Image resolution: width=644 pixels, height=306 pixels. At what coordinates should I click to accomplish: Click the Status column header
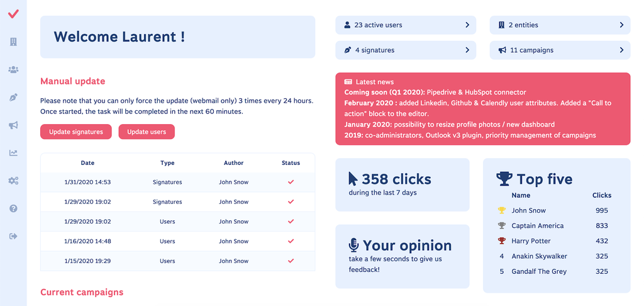coord(291,163)
